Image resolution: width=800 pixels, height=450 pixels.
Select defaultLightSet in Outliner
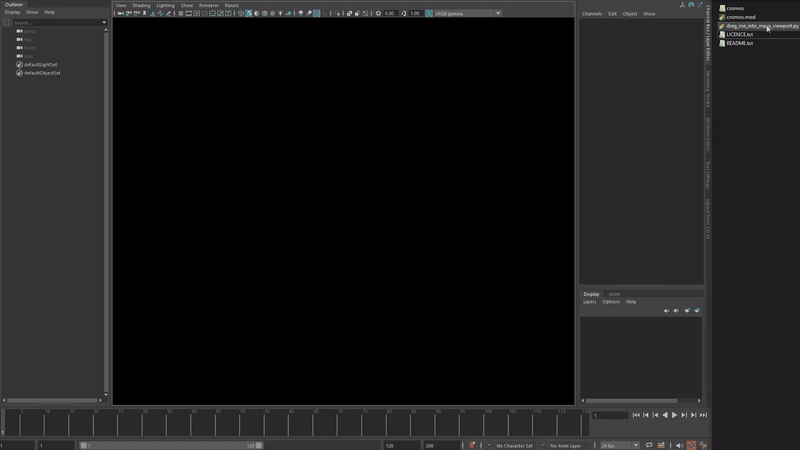click(x=40, y=65)
